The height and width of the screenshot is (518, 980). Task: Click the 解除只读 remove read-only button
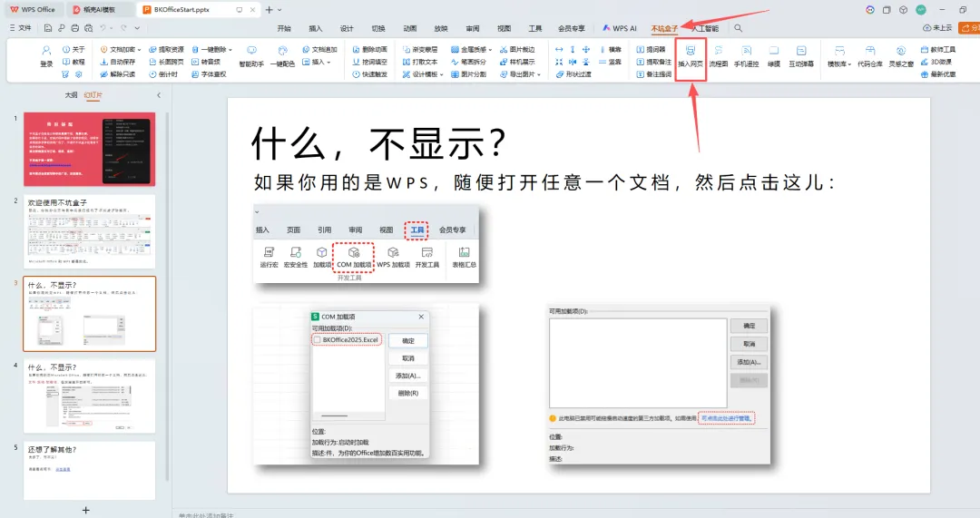(118, 74)
